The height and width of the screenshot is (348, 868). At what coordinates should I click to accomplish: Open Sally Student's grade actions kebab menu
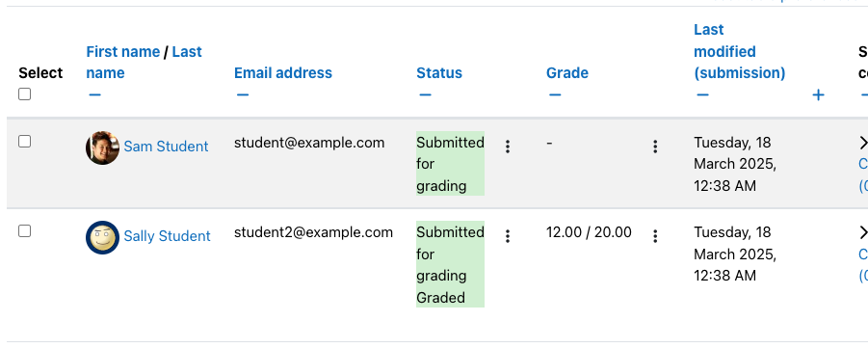tap(655, 236)
